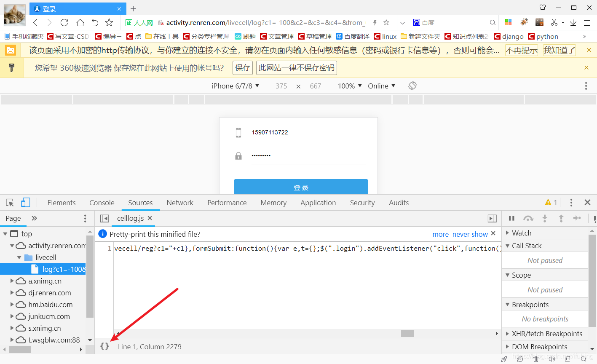The height and width of the screenshot is (364, 597).
Task: Expand XHR/fetch Breakpoints section
Action: (508, 334)
